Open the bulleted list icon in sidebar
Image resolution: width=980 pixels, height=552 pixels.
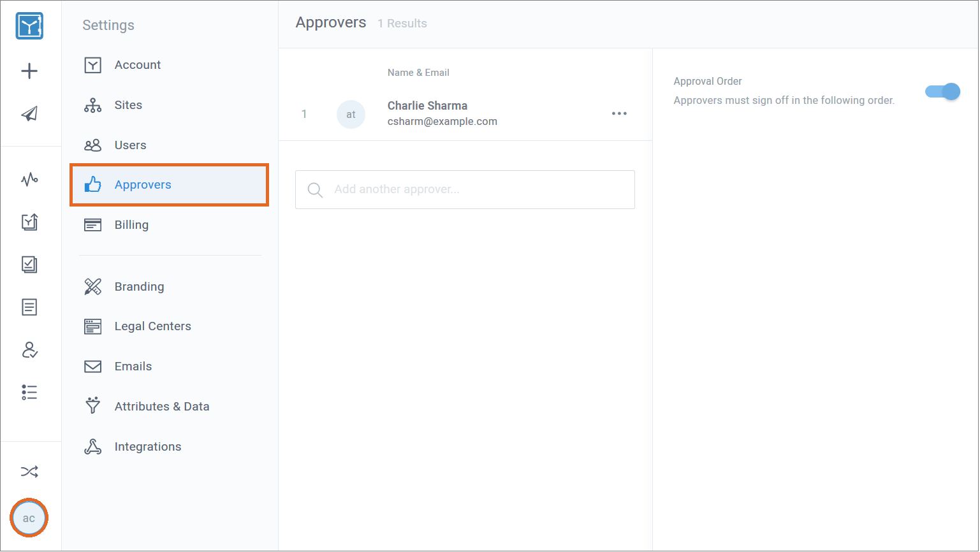click(29, 392)
